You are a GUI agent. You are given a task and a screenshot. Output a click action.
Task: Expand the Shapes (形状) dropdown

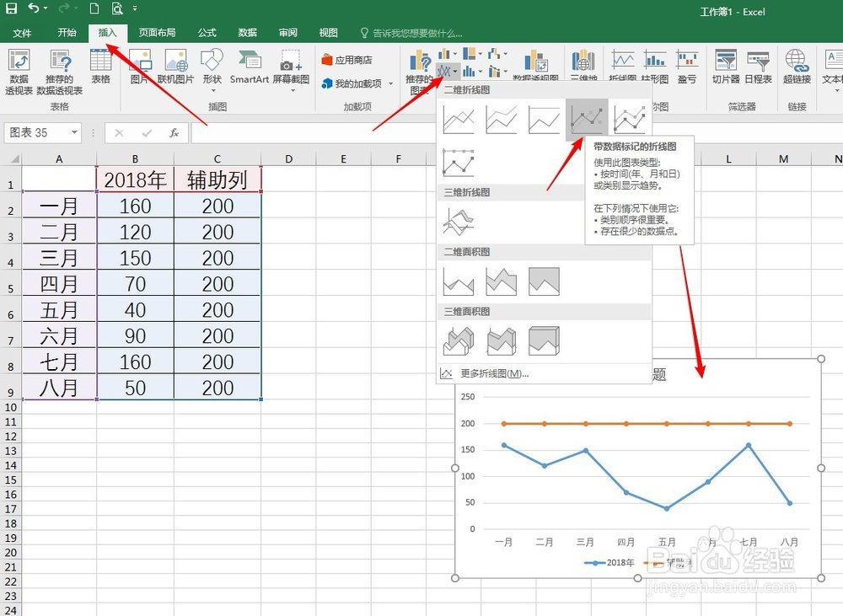pos(212,91)
